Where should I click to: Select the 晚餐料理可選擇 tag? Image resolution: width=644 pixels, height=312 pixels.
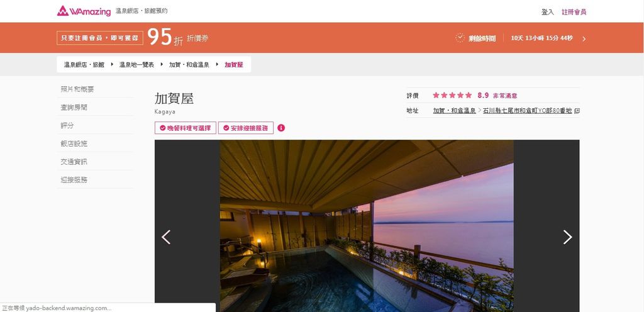(186, 128)
